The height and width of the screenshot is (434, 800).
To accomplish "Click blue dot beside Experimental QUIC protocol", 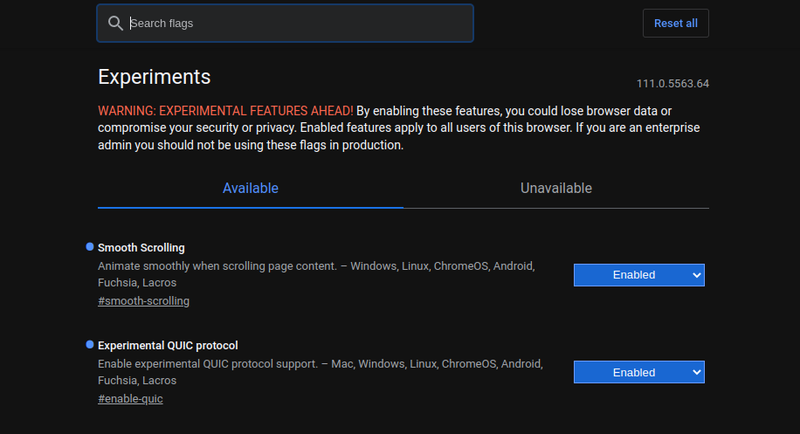I will pos(90,345).
